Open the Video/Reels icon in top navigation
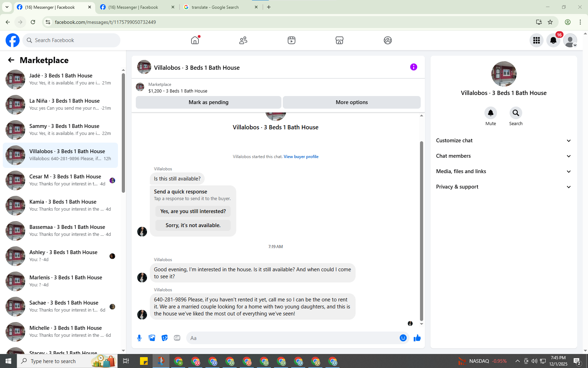This screenshot has height=368, width=588. coord(292,40)
